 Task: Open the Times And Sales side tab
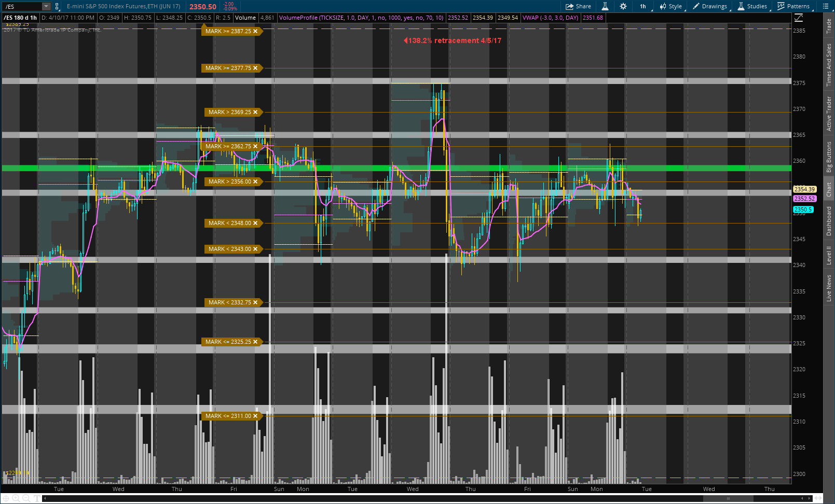coord(829,65)
